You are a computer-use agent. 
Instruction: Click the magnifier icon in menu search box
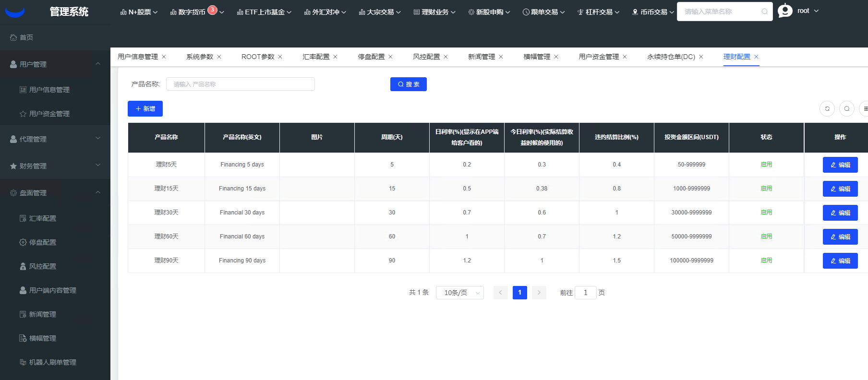click(764, 12)
